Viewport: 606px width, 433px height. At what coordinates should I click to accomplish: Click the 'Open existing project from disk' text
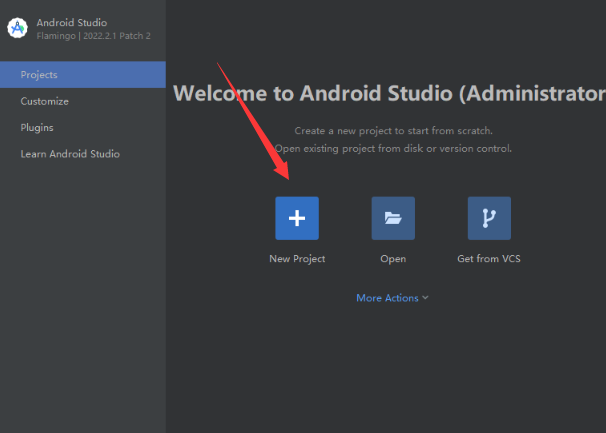393,148
